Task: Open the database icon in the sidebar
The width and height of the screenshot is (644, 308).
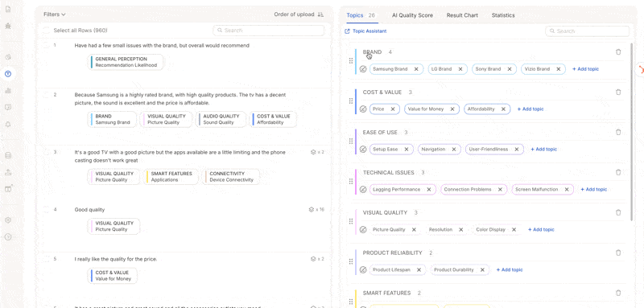Action: click(8, 155)
